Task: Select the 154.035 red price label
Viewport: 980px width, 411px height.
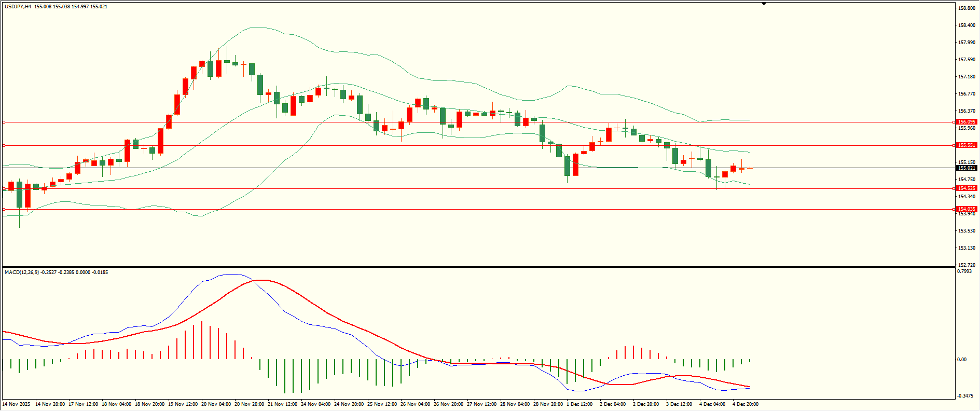Action: 967,209
